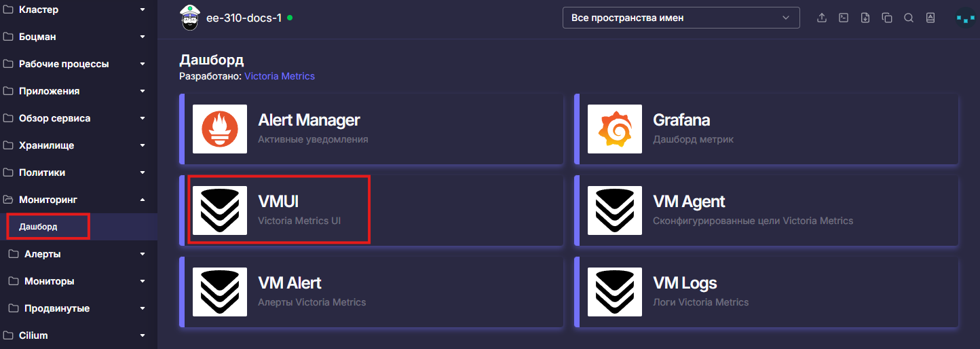Open the kubectl shell terminal icon

[844, 18]
